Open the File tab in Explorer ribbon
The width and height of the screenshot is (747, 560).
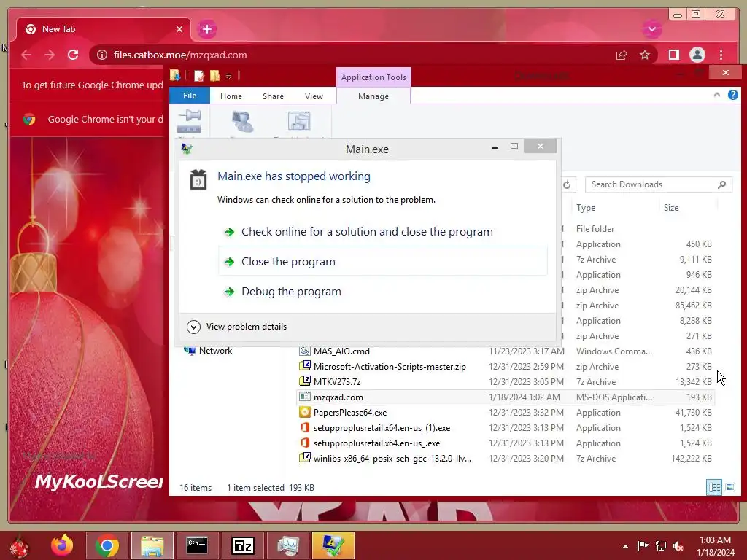point(190,96)
